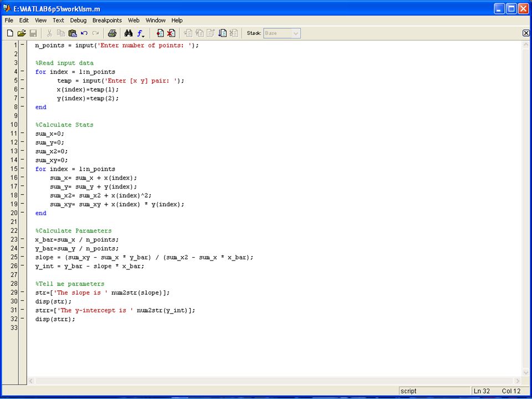Click the horizontal scrollbar left arrow
532x399 pixels.
31,381
